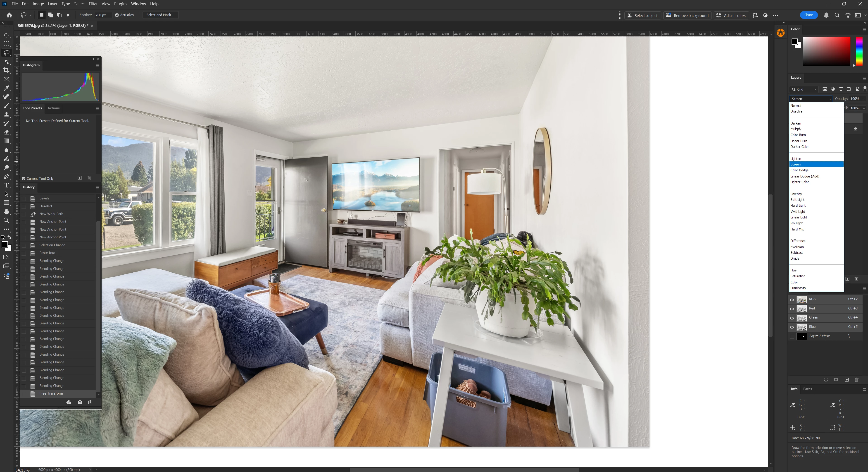Screen dimensions: 868x472
Task: Create new snapshot in History panel
Action: tap(80, 402)
